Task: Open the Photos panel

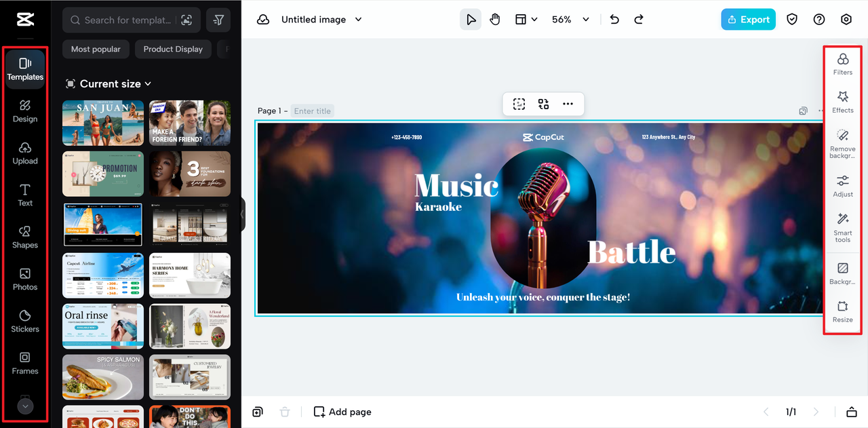Action: [25, 279]
